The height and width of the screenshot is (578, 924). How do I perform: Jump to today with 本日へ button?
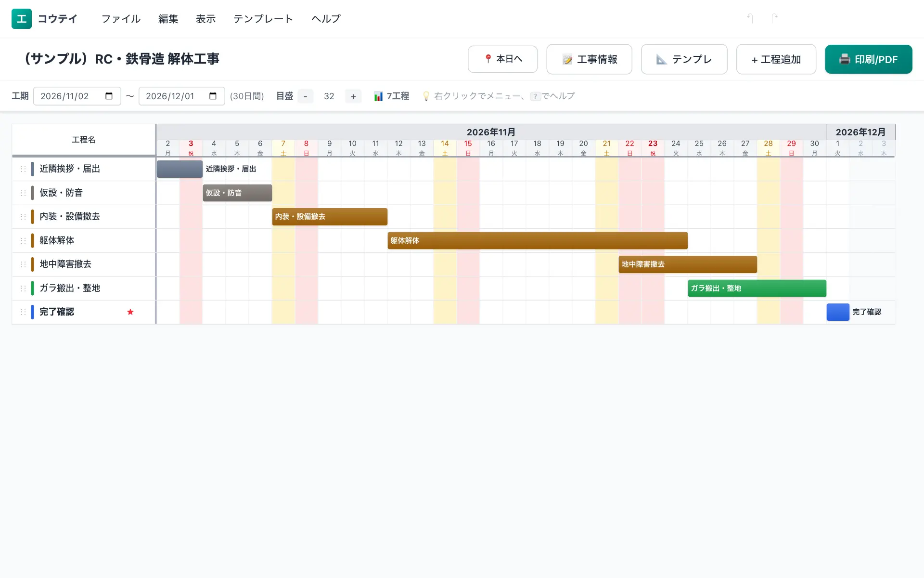tap(502, 59)
